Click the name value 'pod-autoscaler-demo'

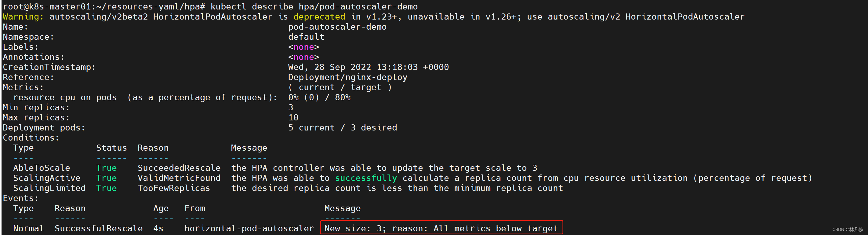pyautogui.click(x=337, y=27)
